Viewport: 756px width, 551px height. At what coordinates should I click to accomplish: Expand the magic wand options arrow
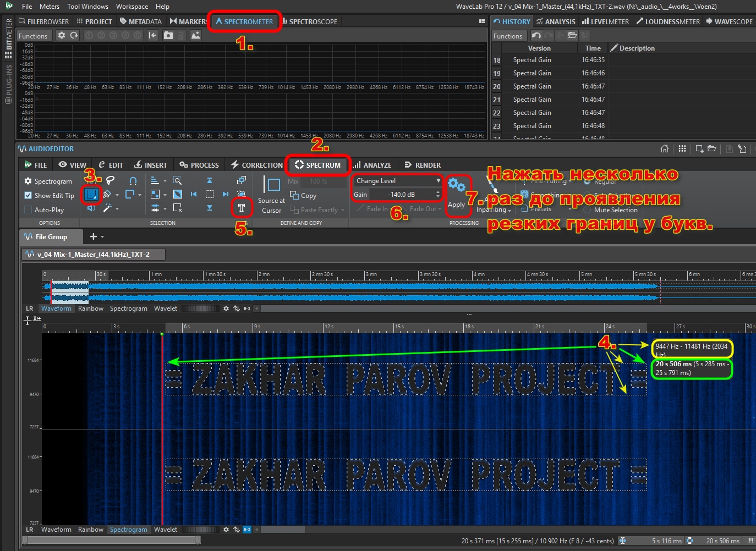117,208
